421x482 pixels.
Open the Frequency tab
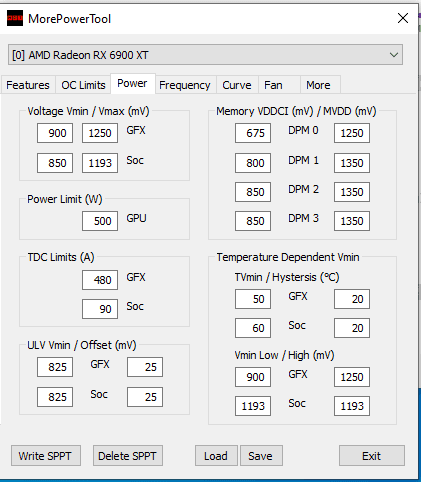(185, 85)
